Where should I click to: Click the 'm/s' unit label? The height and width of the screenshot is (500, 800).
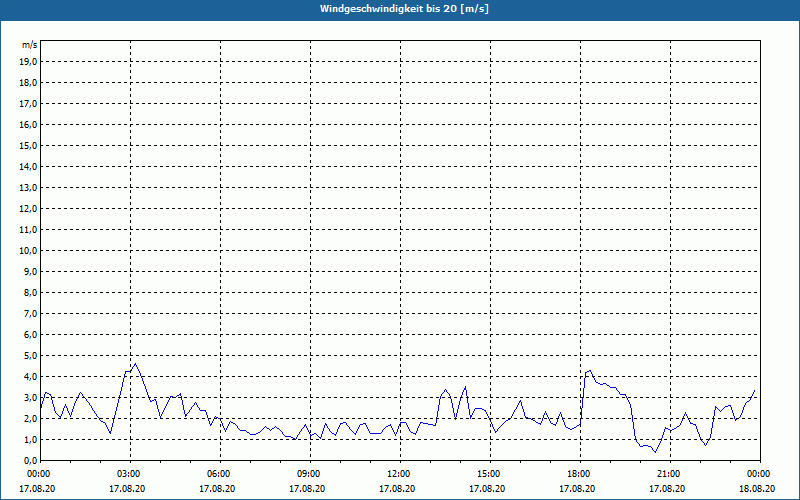pos(29,45)
